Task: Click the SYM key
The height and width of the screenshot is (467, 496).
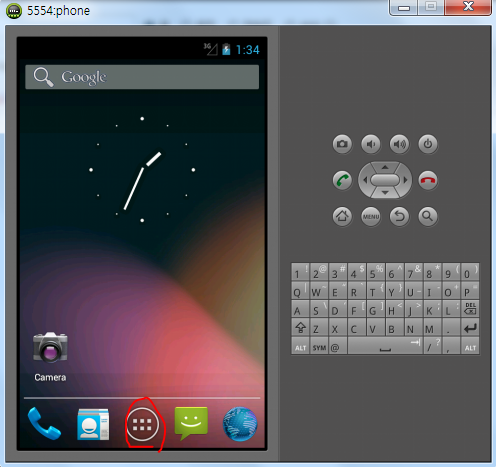Action: tap(319, 346)
